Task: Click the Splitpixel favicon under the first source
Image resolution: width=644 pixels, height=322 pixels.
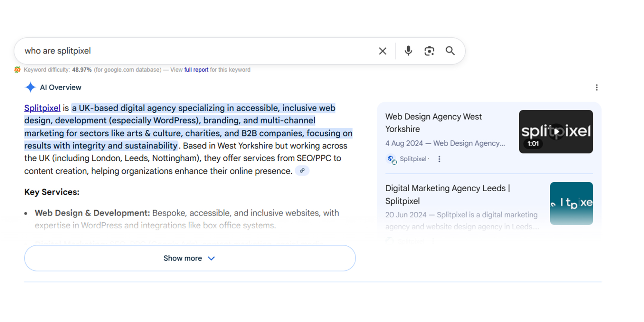Action: [392, 159]
